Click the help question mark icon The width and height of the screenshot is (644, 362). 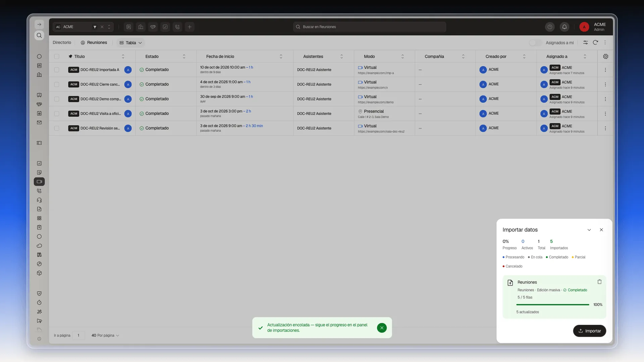[x=550, y=27]
